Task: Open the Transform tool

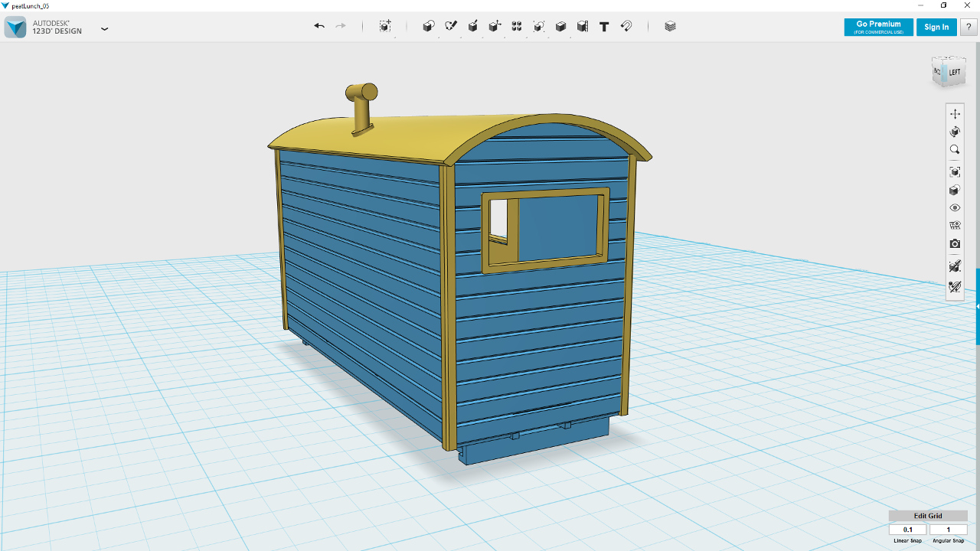Action: pos(385,26)
